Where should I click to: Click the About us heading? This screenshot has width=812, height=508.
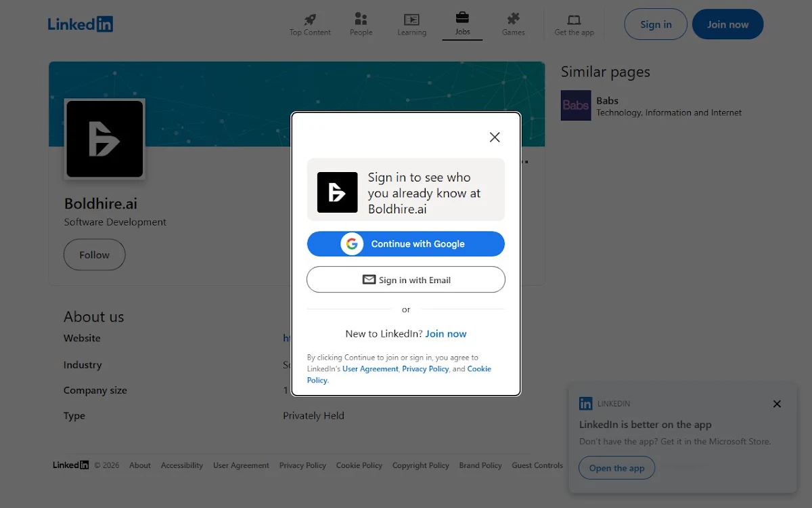(x=94, y=317)
